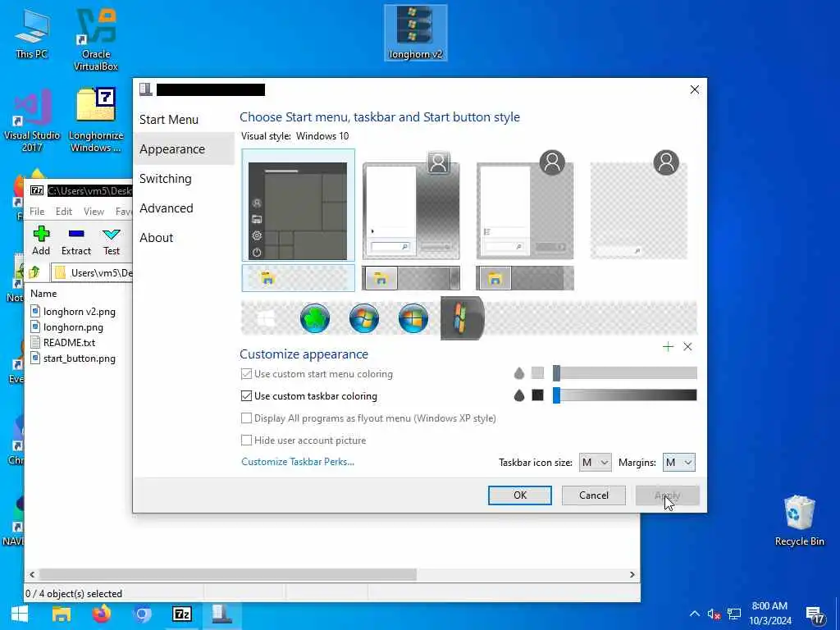Choose the flat two-column start menu style
Image resolution: width=840 pixels, height=630 pixels.
tap(525, 206)
